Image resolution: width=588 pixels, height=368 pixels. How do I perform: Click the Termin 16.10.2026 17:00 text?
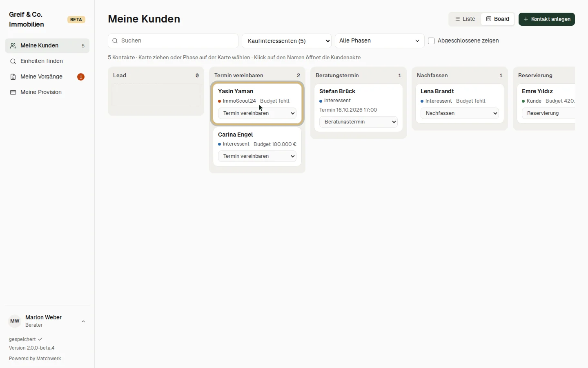pyautogui.click(x=348, y=110)
